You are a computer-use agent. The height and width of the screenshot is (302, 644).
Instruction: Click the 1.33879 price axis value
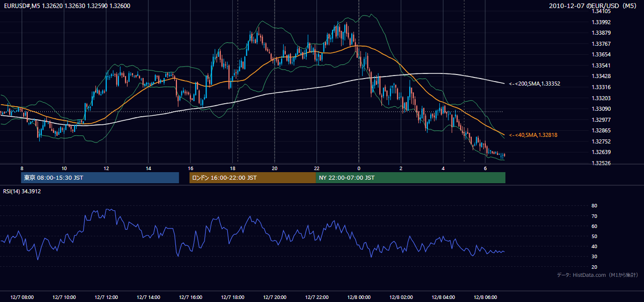(x=601, y=33)
